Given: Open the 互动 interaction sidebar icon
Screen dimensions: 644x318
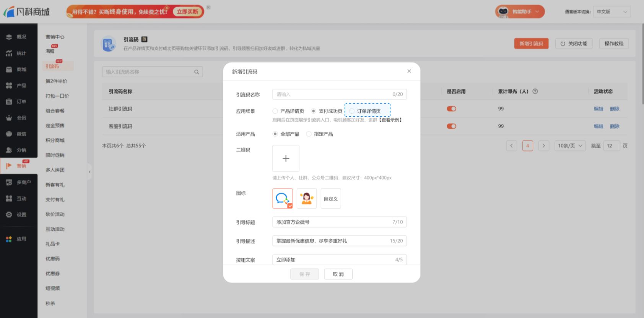Looking at the screenshot, I should [9, 198].
